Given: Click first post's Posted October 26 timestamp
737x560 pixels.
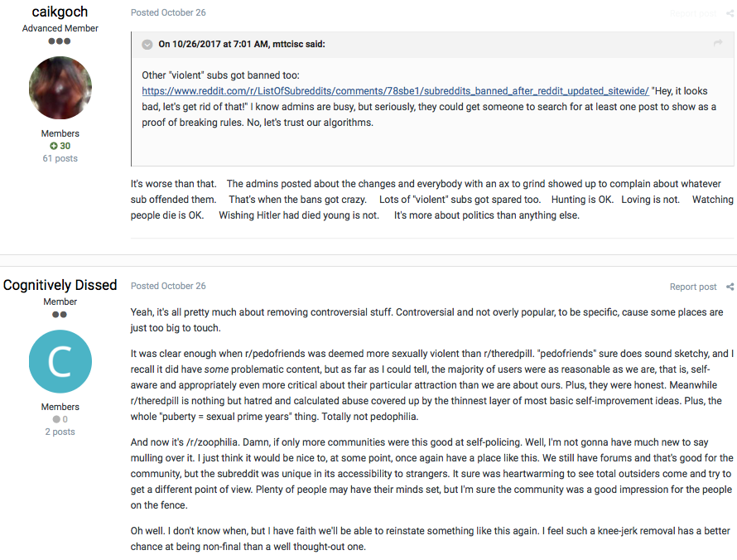Looking at the screenshot, I should 168,12.
